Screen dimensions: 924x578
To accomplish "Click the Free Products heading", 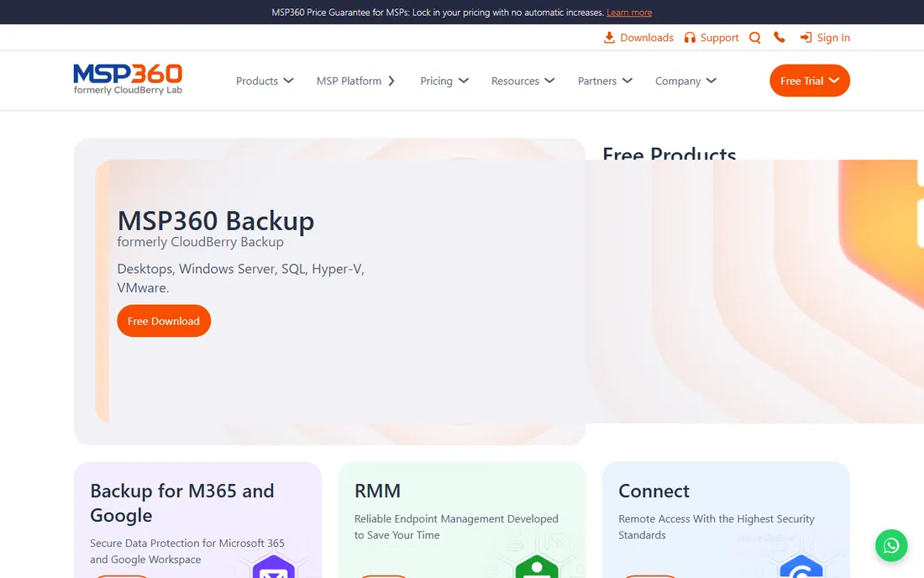I will pyautogui.click(x=669, y=153).
